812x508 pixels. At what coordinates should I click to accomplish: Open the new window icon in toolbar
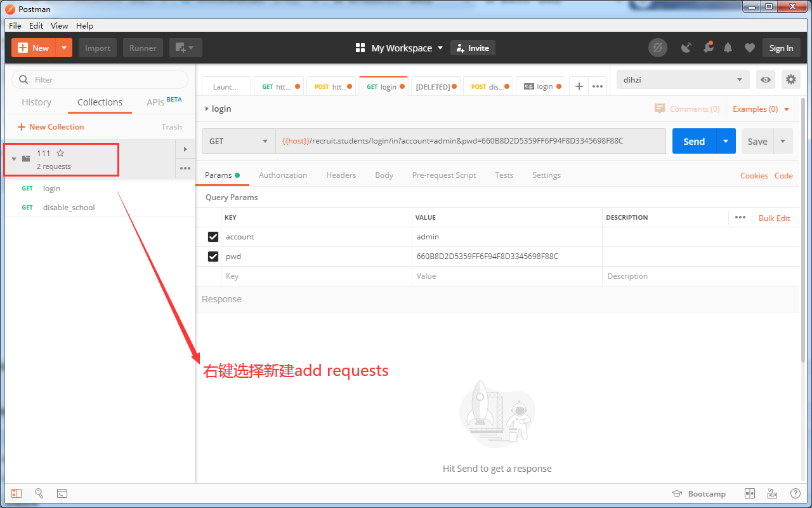[x=186, y=48]
